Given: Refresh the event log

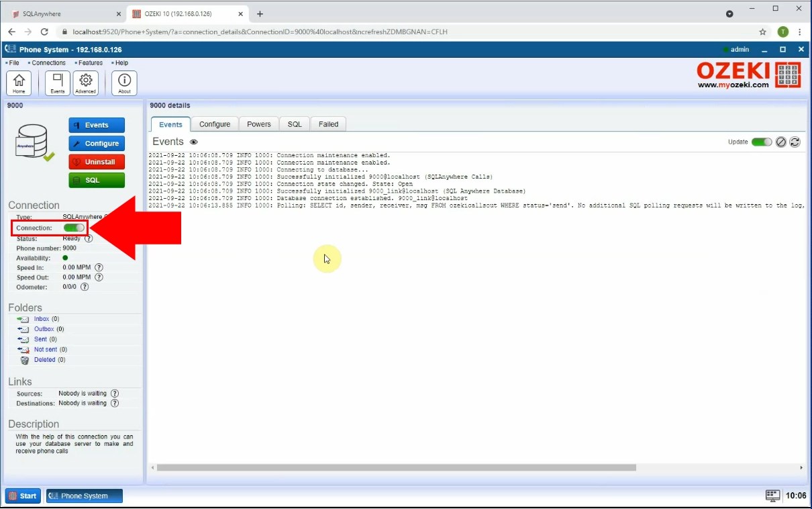Looking at the screenshot, I should 795,142.
